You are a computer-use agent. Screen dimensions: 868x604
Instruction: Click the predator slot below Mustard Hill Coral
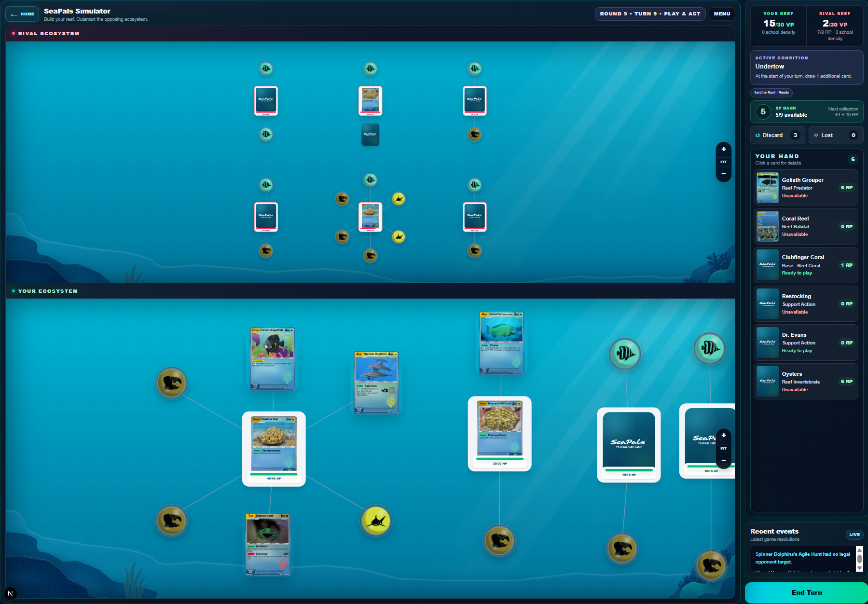[x=499, y=540]
